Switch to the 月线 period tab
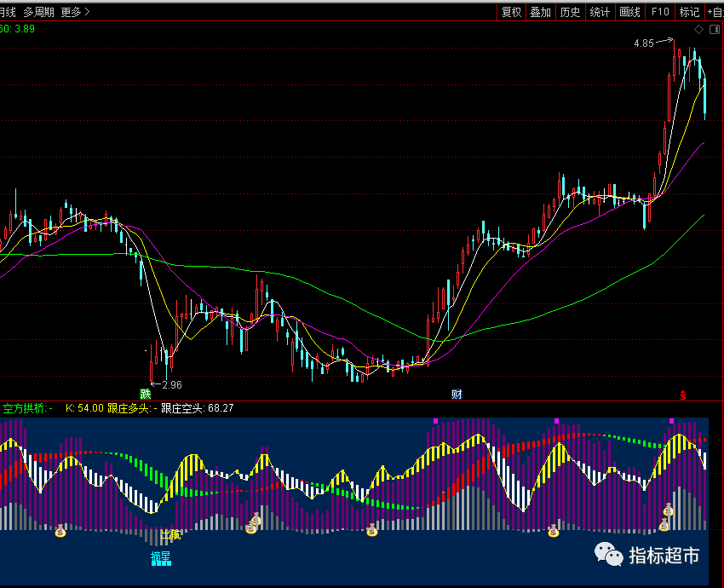Screen dimensions: 724x588 click(x=8, y=12)
